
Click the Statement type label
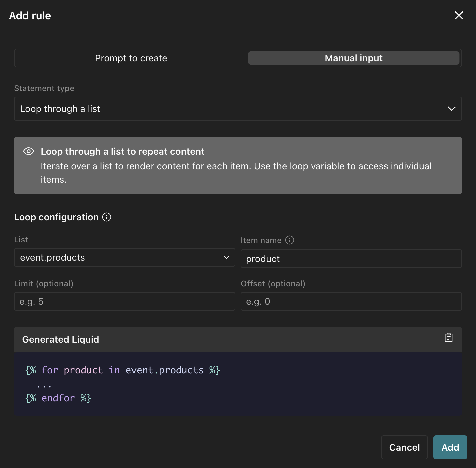pos(44,88)
